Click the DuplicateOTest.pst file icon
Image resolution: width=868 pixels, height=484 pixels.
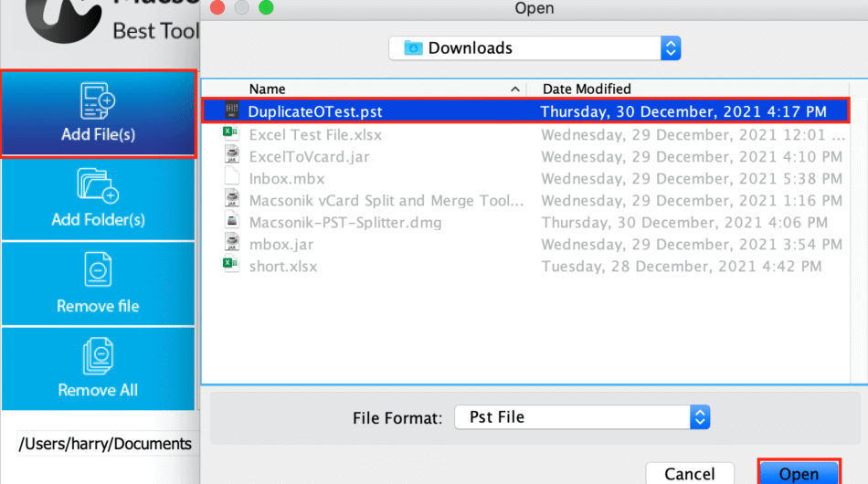point(231,110)
